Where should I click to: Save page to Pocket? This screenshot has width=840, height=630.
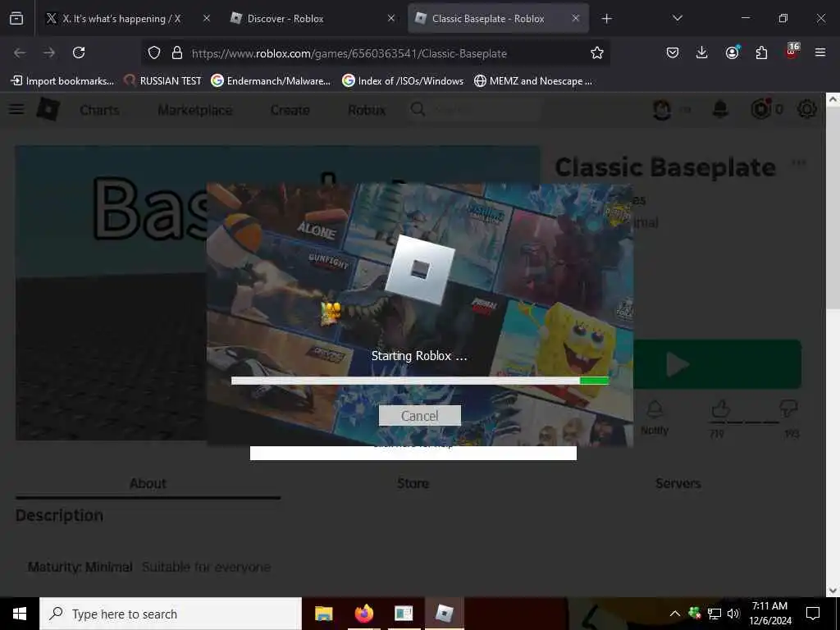(x=673, y=52)
